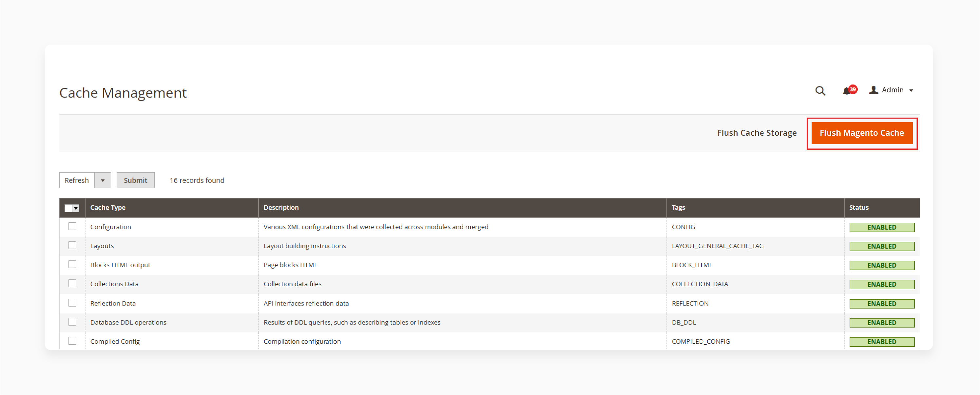Click ENABLED status in Reflection Data row

coord(882,303)
